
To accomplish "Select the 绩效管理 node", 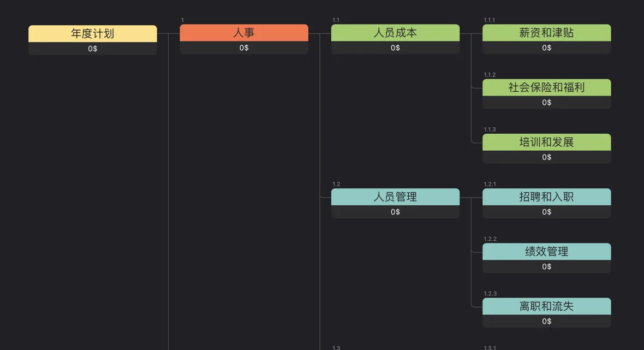I will click(x=546, y=252).
